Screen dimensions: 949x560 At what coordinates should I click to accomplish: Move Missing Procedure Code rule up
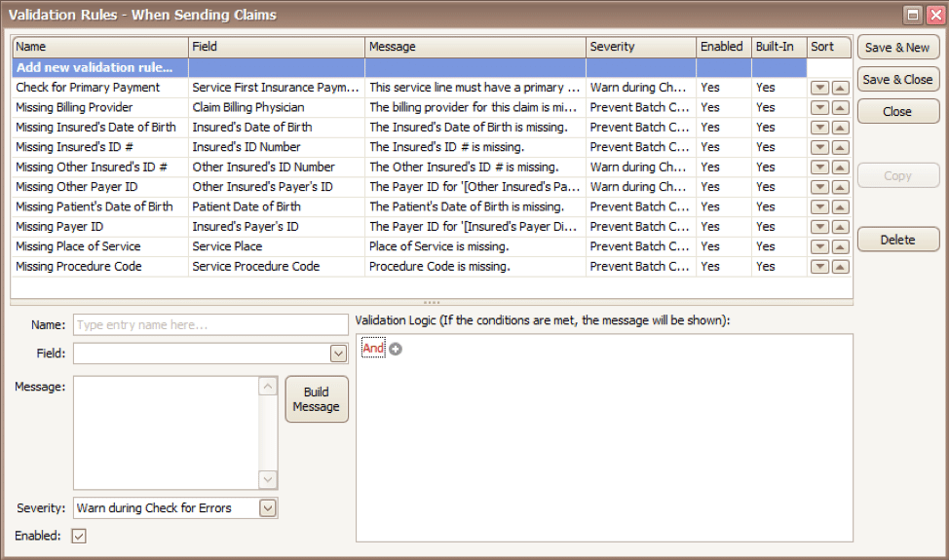[x=840, y=267]
